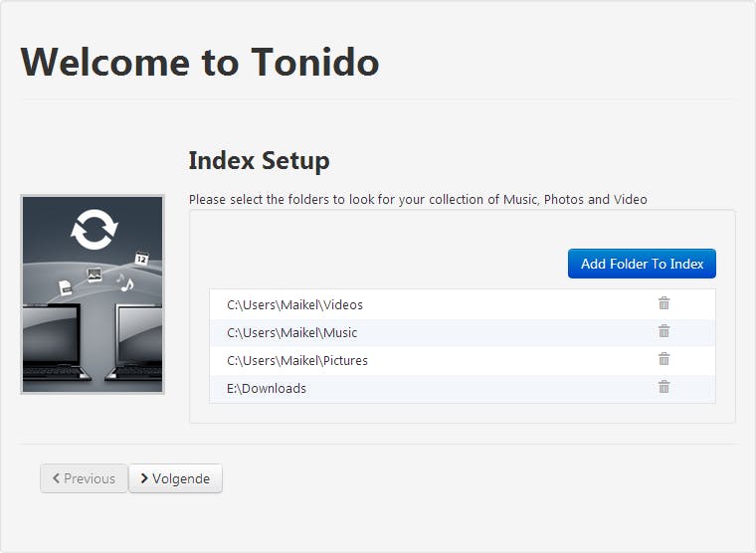Viewport: 756px width, 553px height.
Task: Click the Welcome to Tonido heading
Action: click(x=200, y=62)
